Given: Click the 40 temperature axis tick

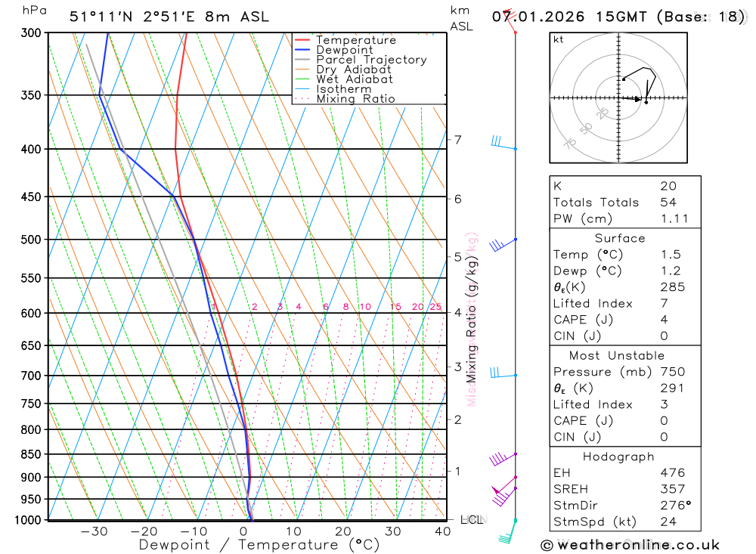Looking at the screenshot, I should 442,532.
